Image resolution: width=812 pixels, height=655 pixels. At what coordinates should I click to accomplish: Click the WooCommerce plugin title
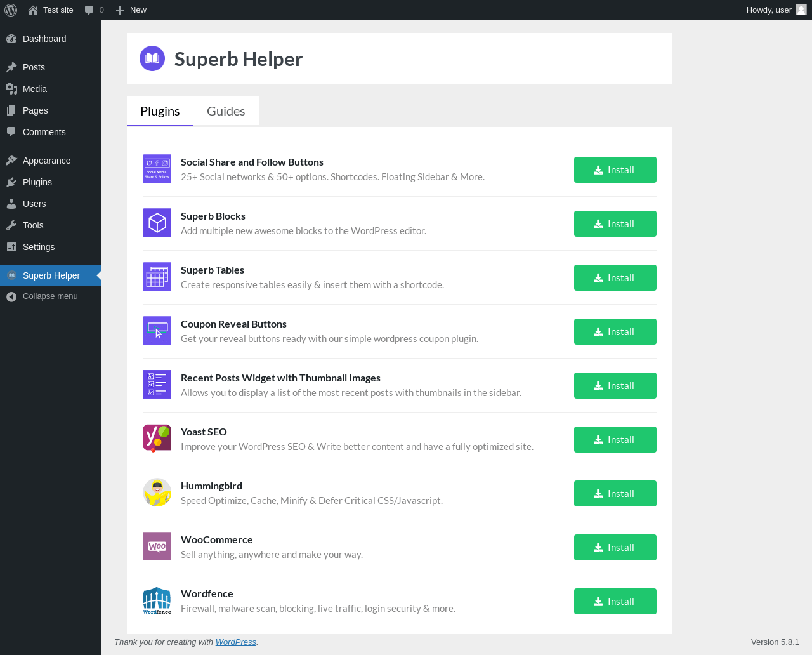[x=217, y=540]
